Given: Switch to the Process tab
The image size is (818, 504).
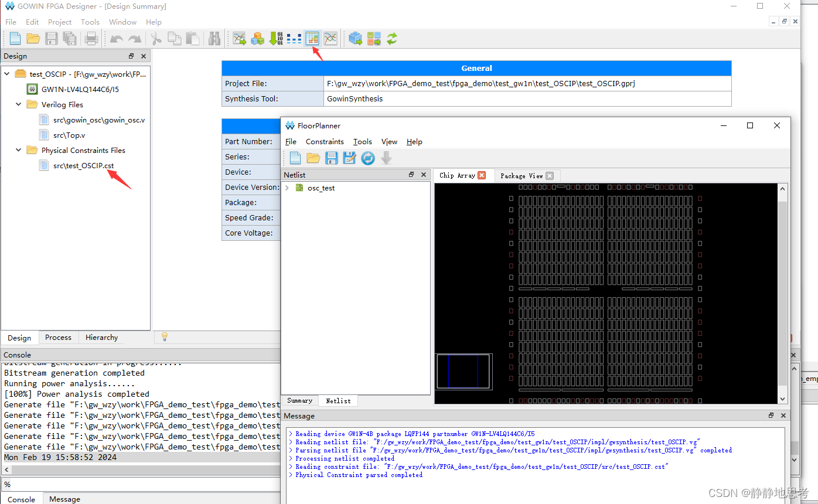Looking at the screenshot, I should (58, 338).
